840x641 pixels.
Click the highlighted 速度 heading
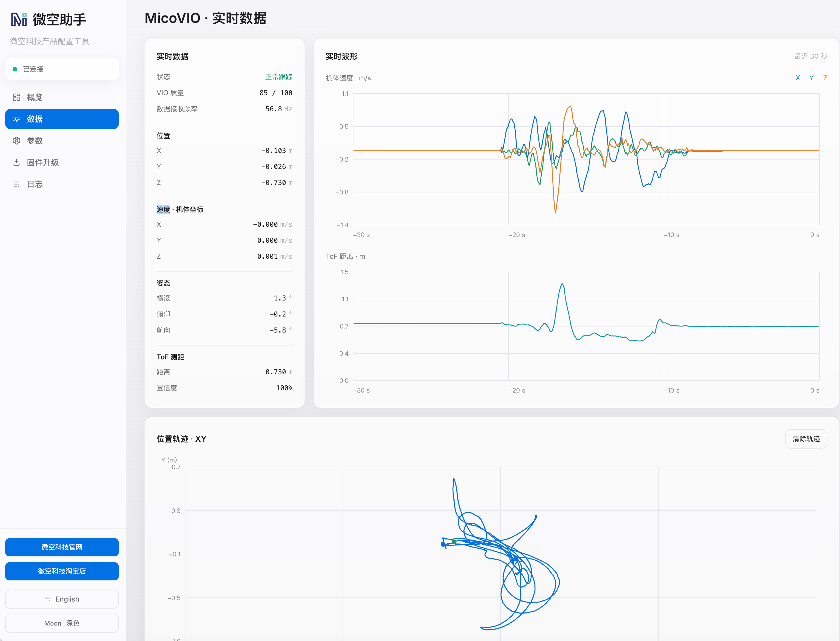[x=163, y=210]
